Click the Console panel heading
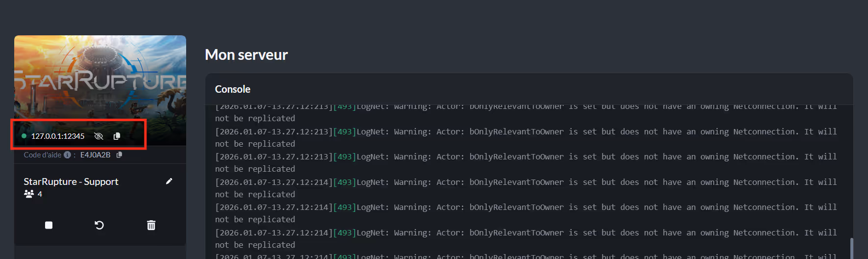Image resolution: width=868 pixels, height=259 pixels. (x=233, y=89)
